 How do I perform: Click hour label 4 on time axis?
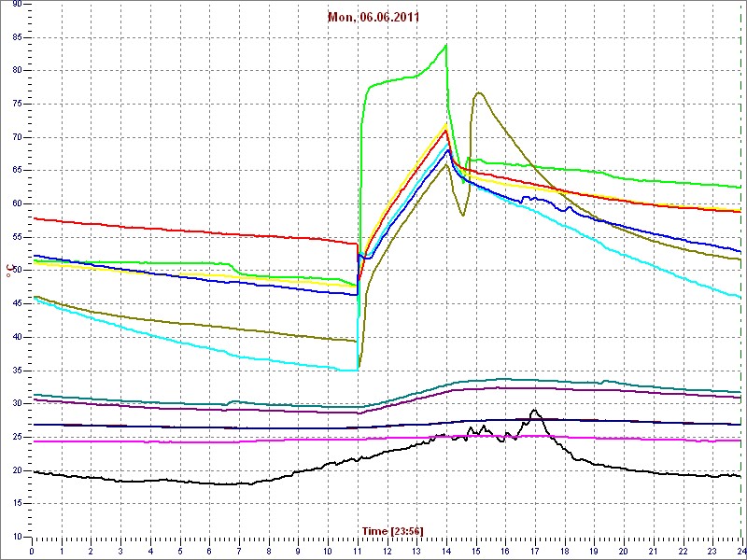[x=150, y=550]
